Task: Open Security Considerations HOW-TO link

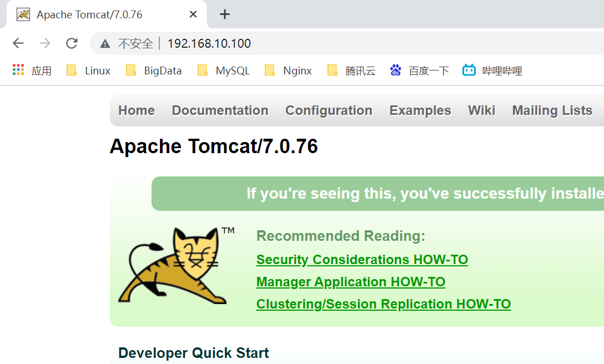Action: click(362, 260)
